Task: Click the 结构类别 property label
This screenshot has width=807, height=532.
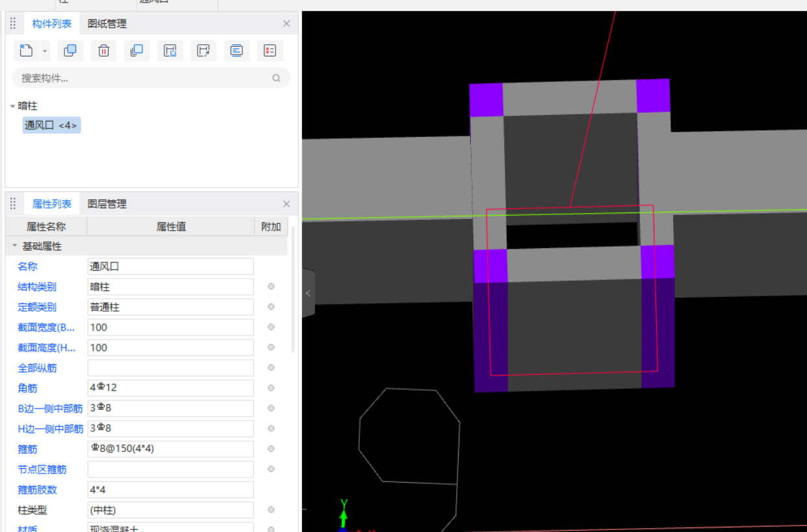Action: click(x=37, y=286)
